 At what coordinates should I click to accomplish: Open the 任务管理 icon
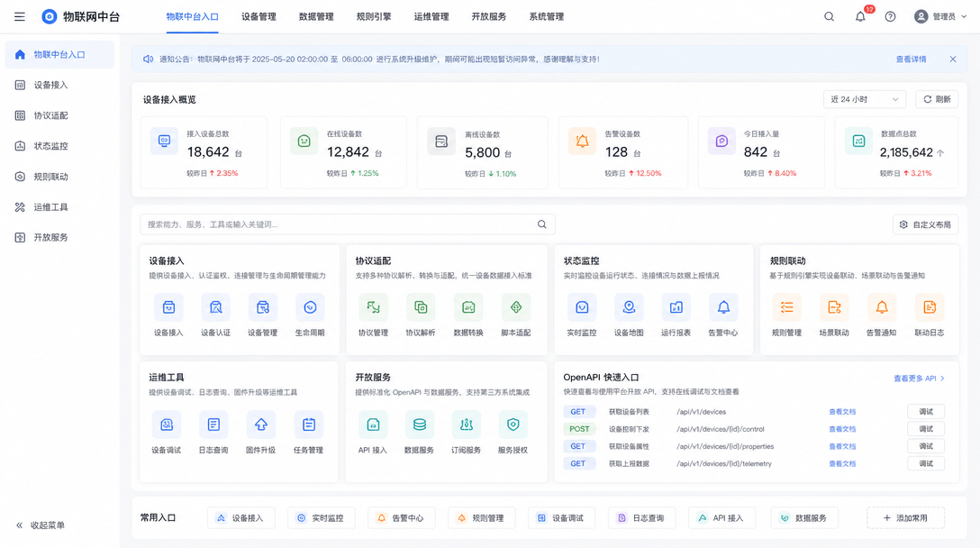tap(309, 425)
